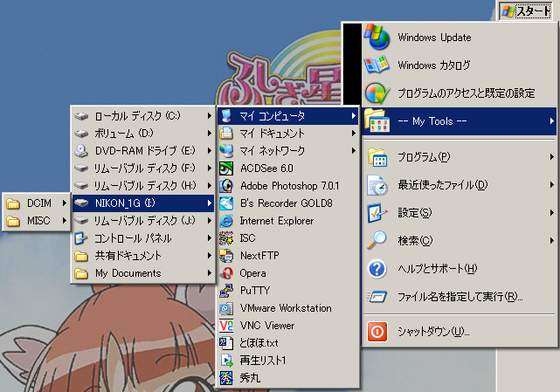The width and height of the screenshot is (560, 392).
Task: Expand the マイ ドキュメント submenu arrow
Action: coord(354,134)
